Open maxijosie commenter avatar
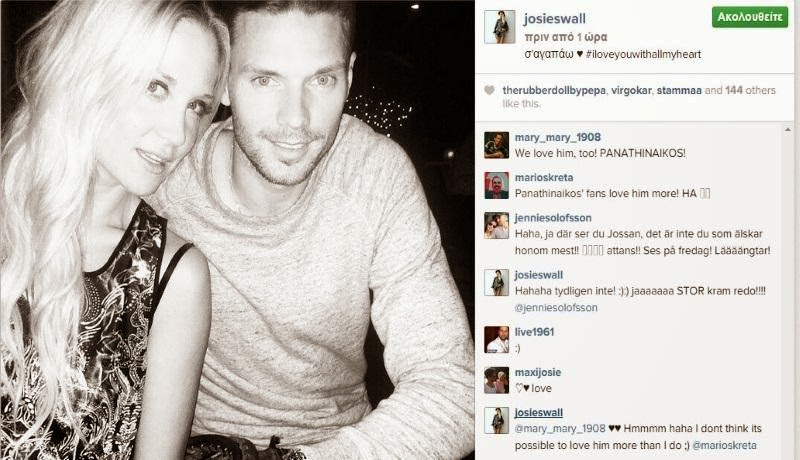This screenshot has height=460, width=800. point(496,380)
